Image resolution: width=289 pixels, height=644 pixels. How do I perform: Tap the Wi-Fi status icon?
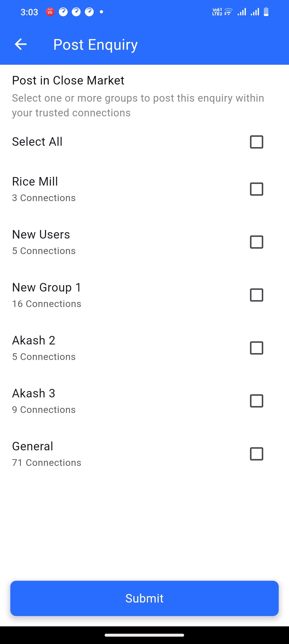point(229,12)
